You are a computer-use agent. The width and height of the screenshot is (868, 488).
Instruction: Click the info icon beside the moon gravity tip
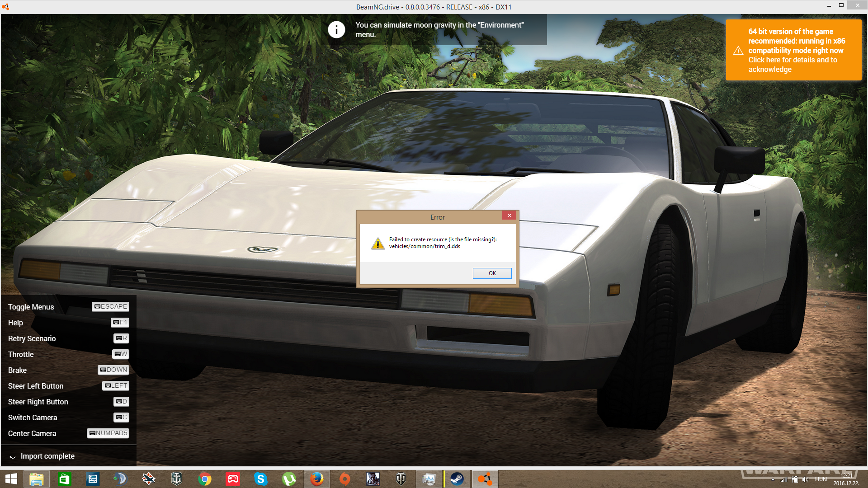point(336,29)
